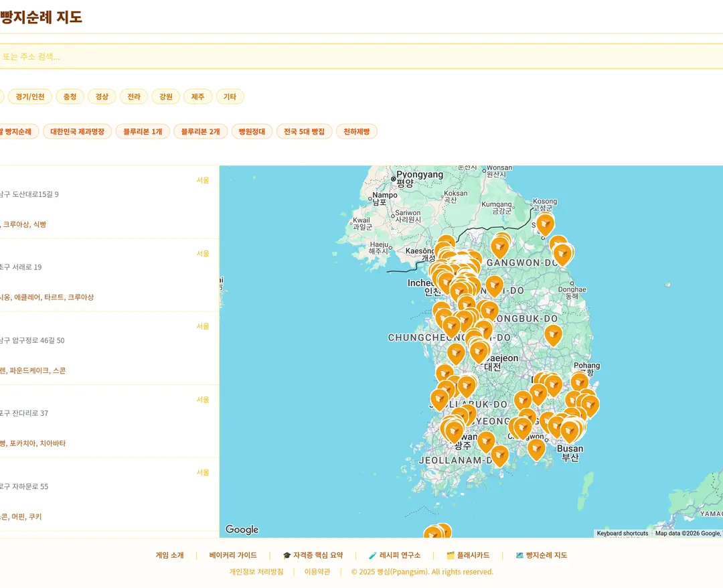Open 자격증 핵심 요약 graduation-cap link
The height and width of the screenshot is (588, 723).
click(x=313, y=555)
